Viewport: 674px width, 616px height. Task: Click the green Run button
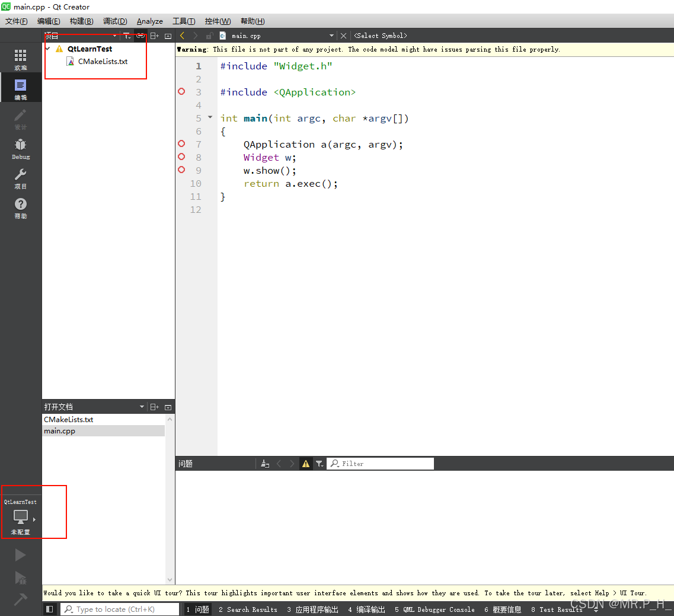click(20, 555)
